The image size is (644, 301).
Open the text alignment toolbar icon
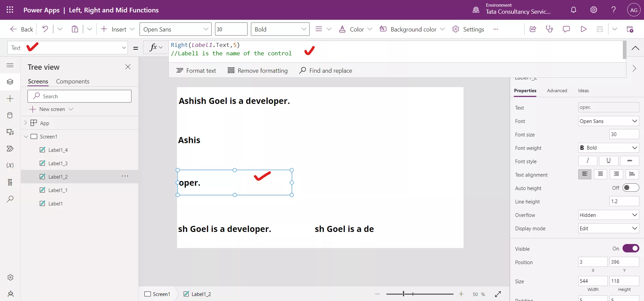(319, 29)
